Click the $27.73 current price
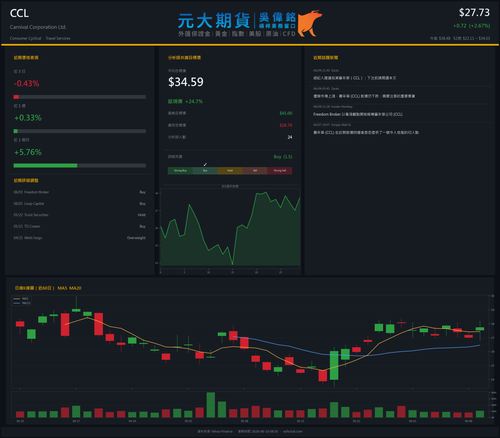This screenshot has width=500, height=438. click(x=474, y=13)
